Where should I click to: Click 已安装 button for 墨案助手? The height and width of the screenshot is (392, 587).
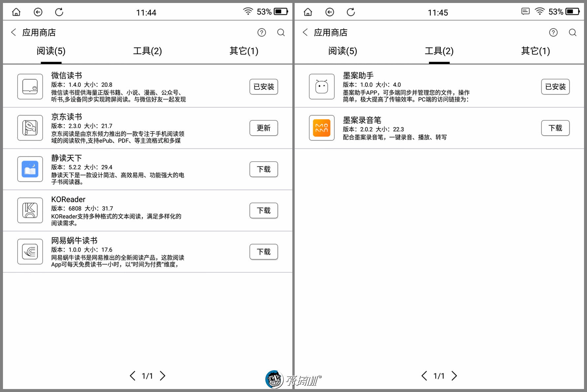point(555,87)
